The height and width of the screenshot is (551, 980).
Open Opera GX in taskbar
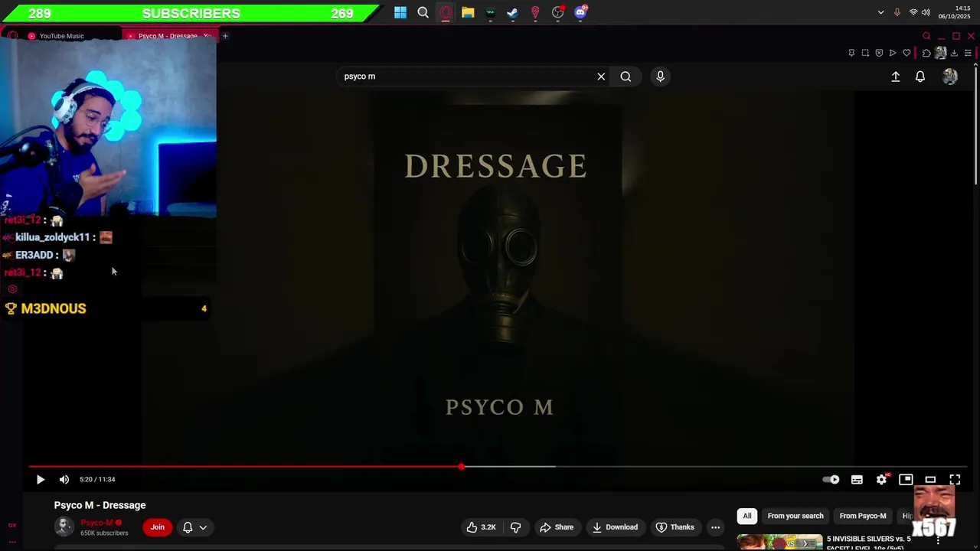pyautogui.click(x=446, y=12)
